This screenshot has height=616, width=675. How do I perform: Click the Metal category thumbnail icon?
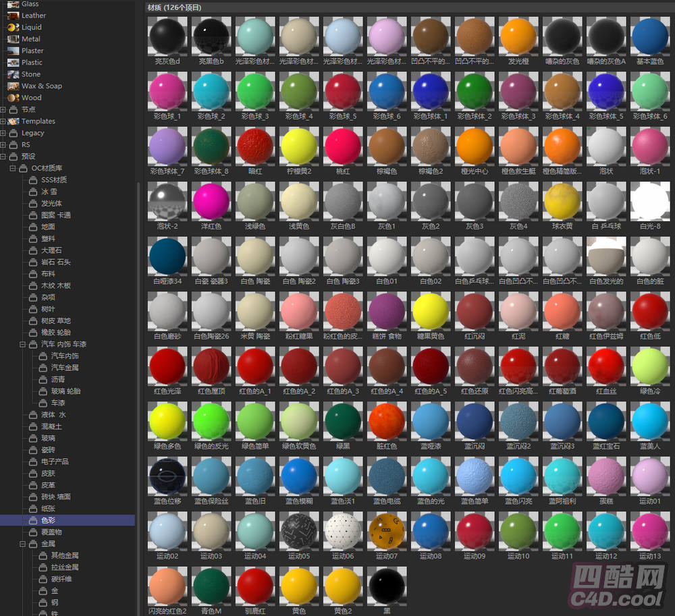[12, 39]
